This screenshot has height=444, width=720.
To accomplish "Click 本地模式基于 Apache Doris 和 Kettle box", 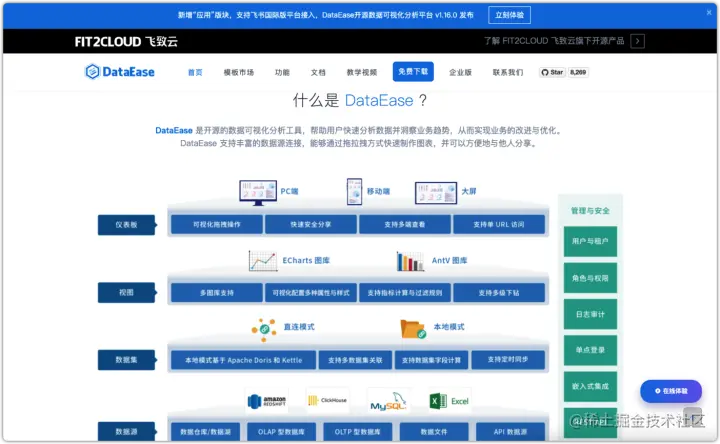I will pyautogui.click(x=243, y=360).
